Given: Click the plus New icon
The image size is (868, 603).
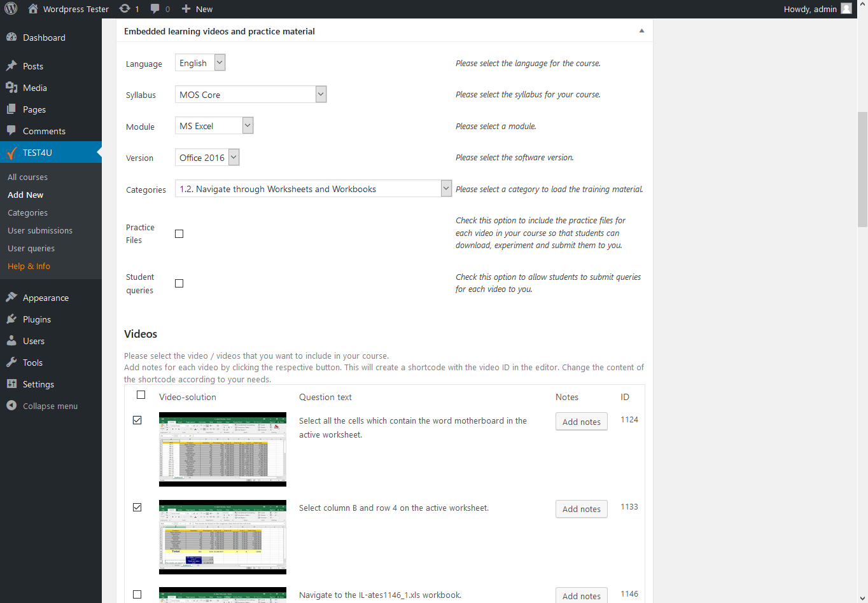Looking at the screenshot, I should 186,9.
